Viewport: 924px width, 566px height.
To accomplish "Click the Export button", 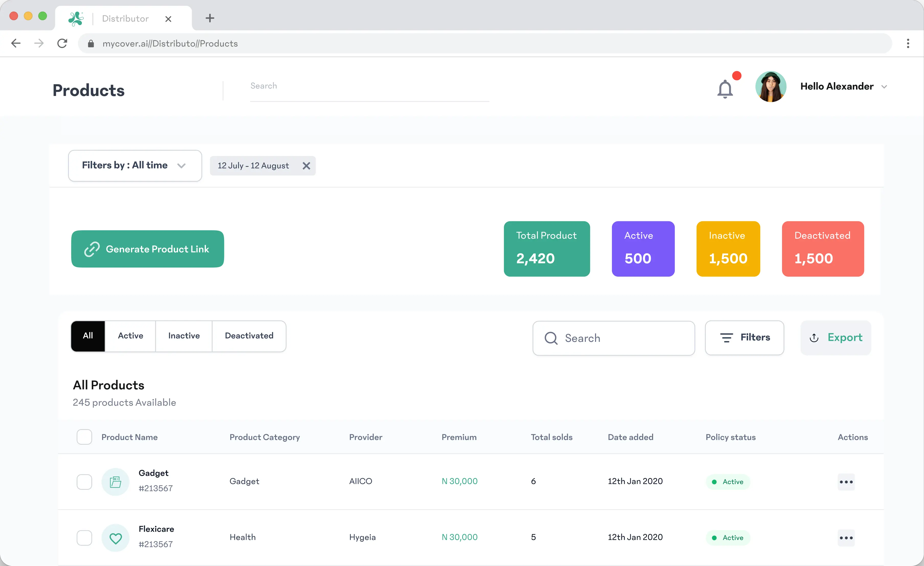I will click(x=836, y=338).
